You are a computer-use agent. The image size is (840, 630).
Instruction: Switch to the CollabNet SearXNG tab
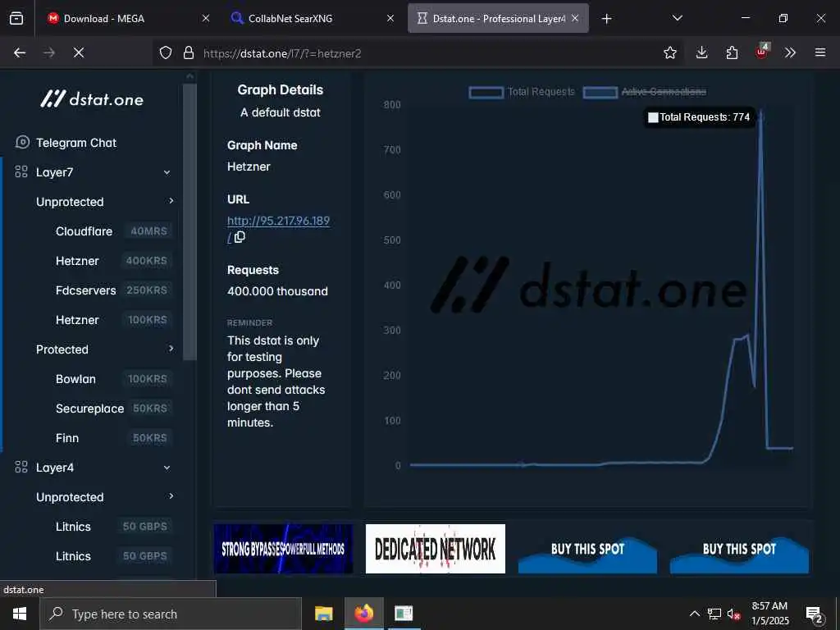tap(311, 18)
